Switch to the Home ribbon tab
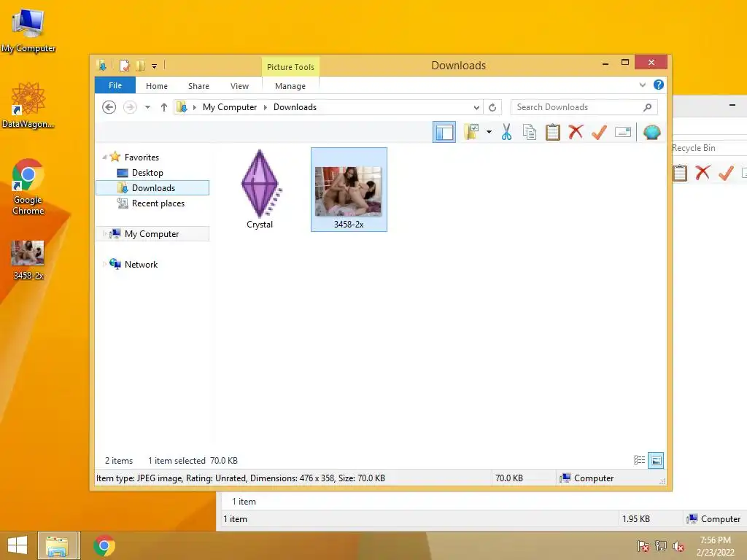Screen dimensions: 747x560 157,86
